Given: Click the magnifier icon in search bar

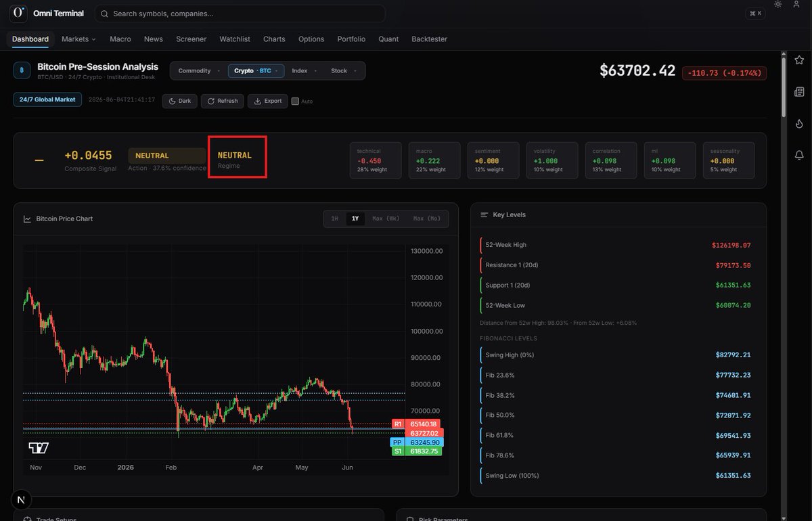Looking at the screenshot, I should [105, 14].
